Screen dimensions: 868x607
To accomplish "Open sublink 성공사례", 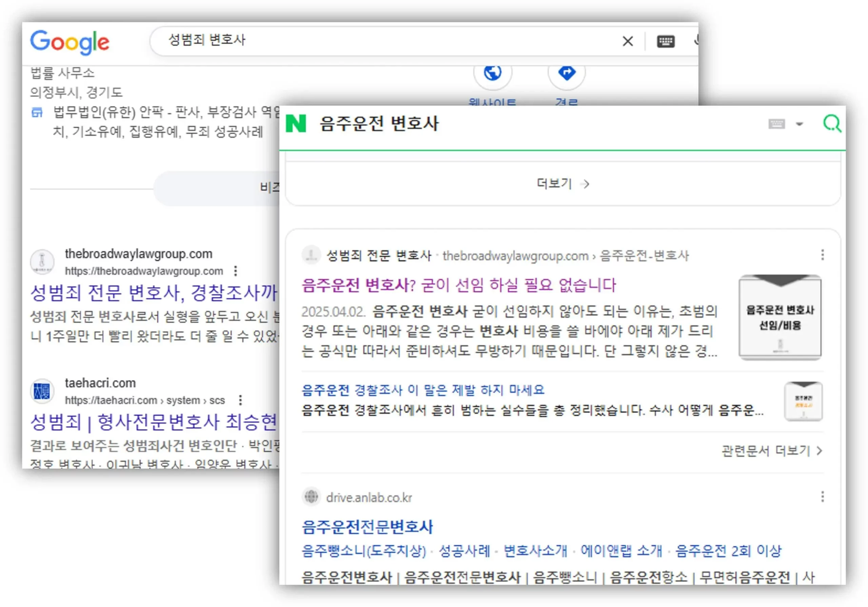I will pos(464,551).
